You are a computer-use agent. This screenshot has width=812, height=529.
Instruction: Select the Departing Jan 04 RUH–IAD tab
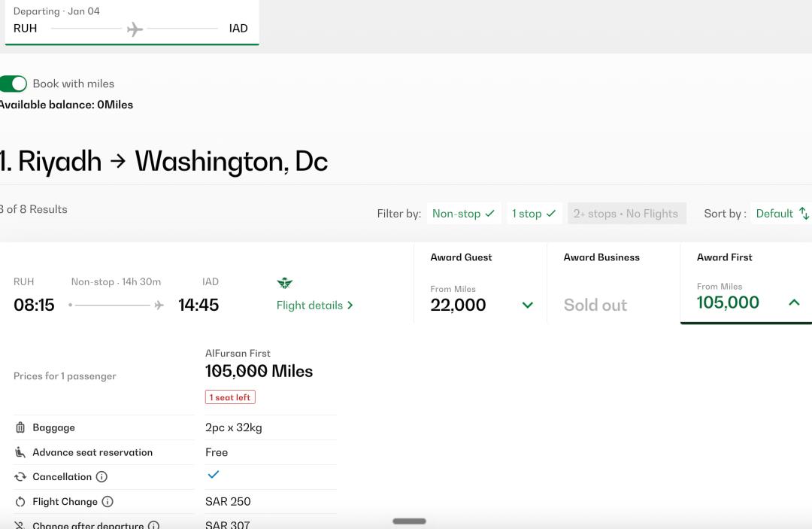132,23
